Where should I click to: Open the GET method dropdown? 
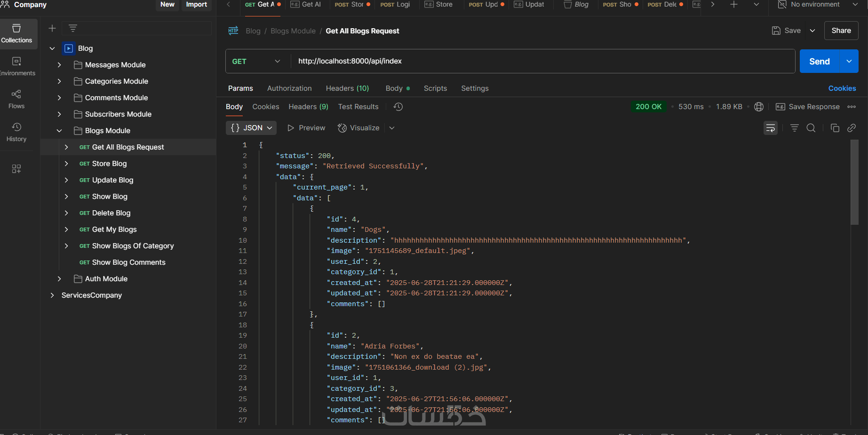pos(256,62)
